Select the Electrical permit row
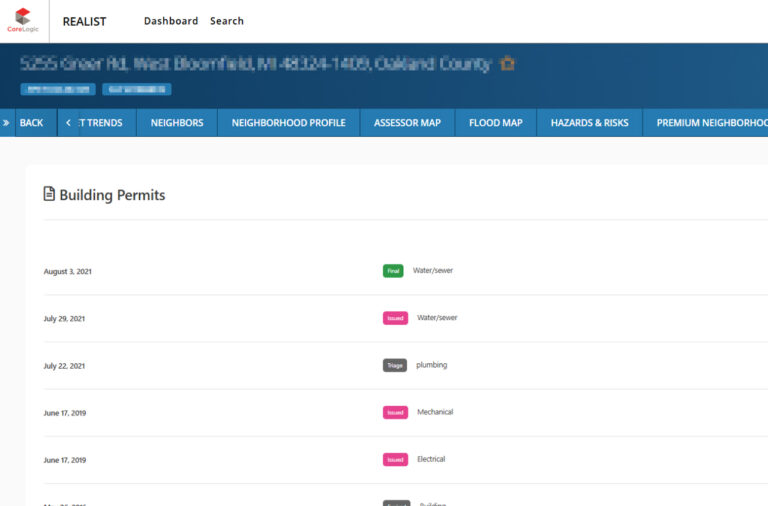This screenshot has width=768, height=506. click(x=430, y=459)
